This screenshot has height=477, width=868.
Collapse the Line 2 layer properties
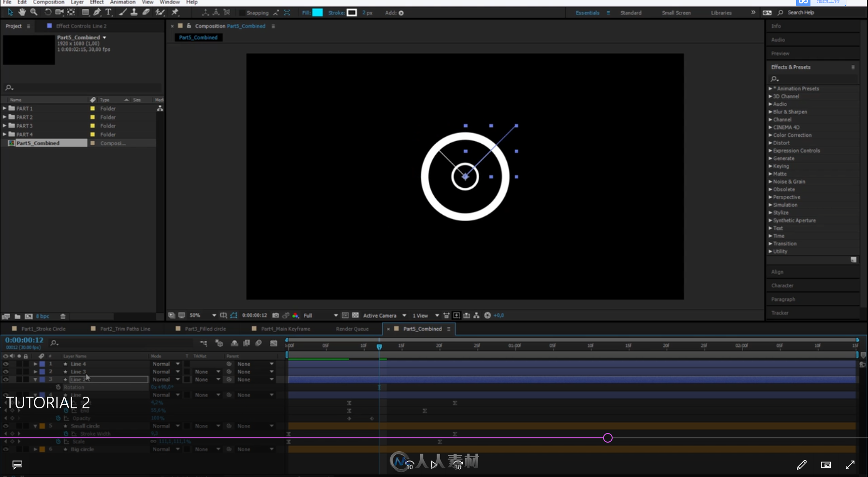click(x=35, y=379)
